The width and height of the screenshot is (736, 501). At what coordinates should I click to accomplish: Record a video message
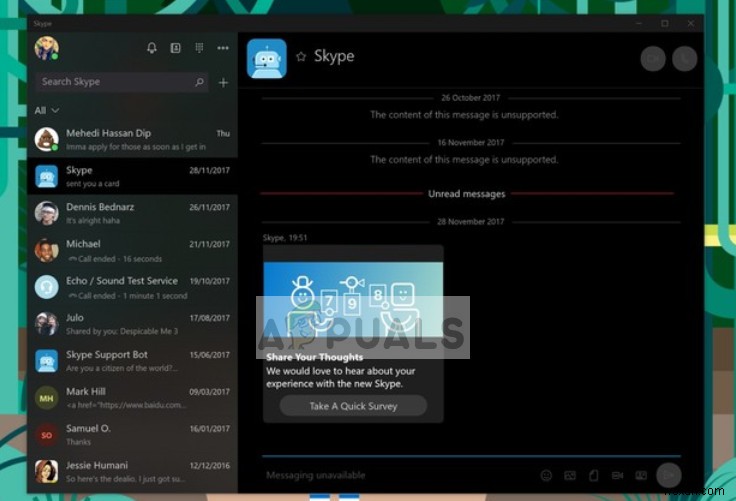tap(617, 475)
